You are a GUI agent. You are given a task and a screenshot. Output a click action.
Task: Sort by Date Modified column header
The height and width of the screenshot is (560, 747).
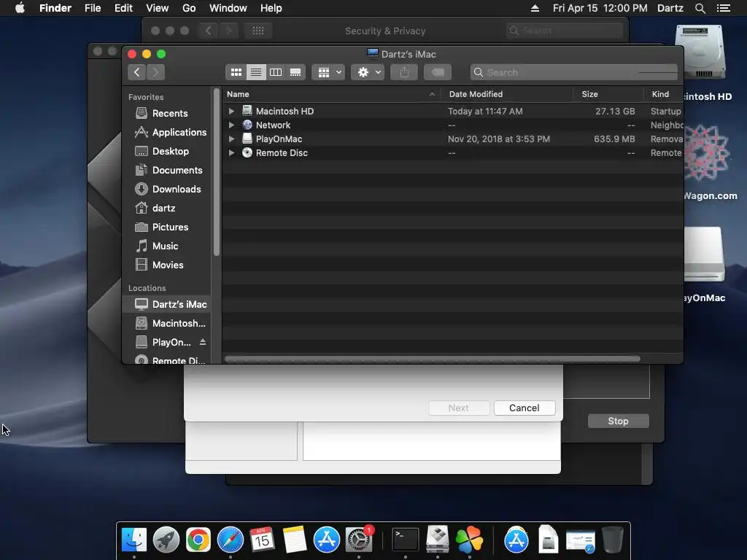(507, 94)
